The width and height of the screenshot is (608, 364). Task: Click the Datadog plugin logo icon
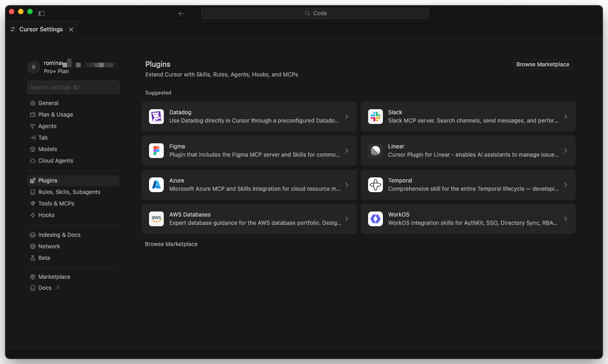(x=156, y=117)
